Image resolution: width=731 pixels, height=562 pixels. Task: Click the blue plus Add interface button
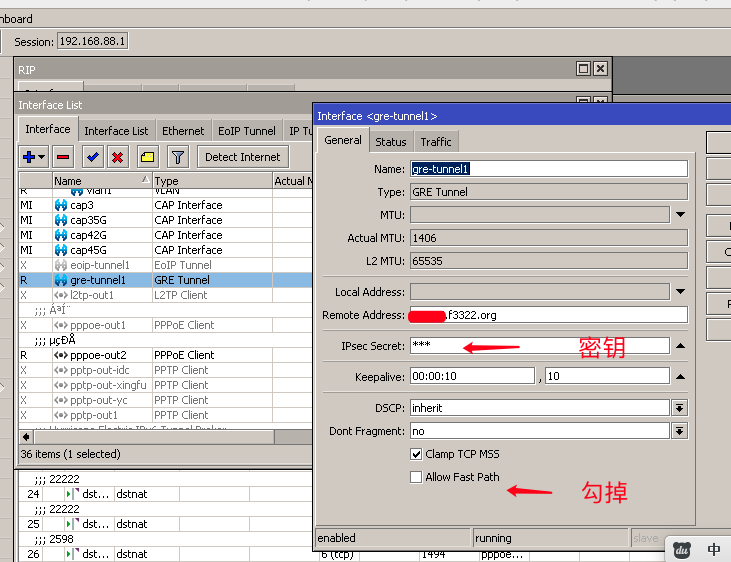(x=28, y=157)
